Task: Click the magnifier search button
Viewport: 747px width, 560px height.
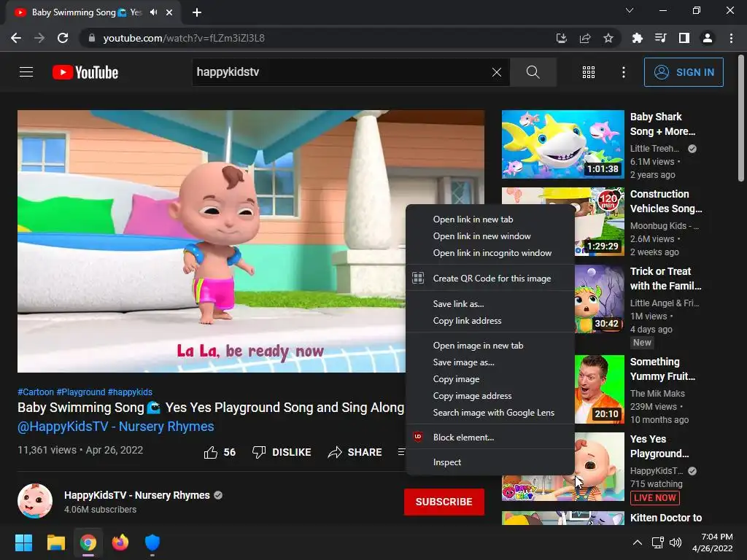Action: coord(533,72)
